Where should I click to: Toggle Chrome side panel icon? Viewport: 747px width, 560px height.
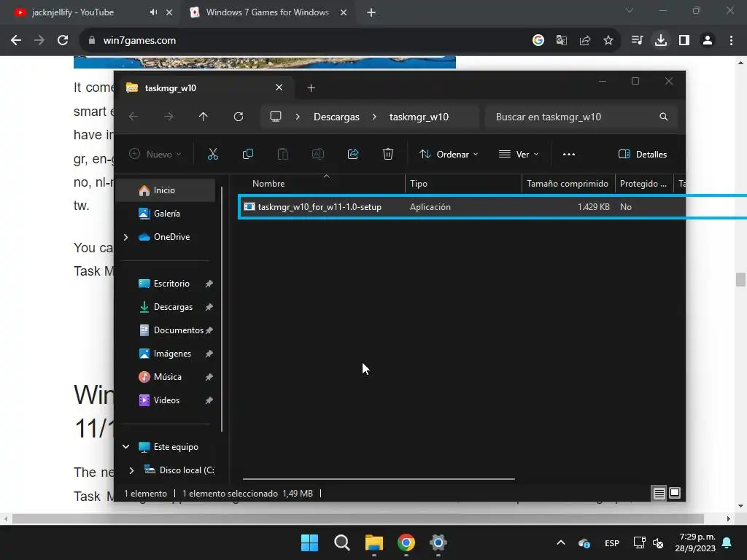pyautogui.click(x=684, y=41)
